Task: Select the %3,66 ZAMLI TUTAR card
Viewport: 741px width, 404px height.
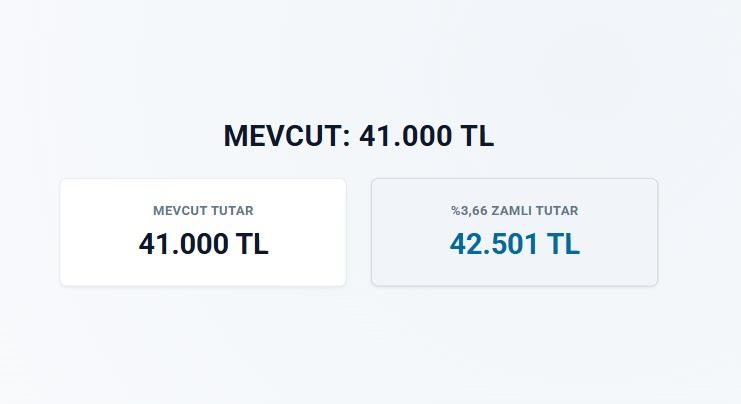Action: (515, 232)
